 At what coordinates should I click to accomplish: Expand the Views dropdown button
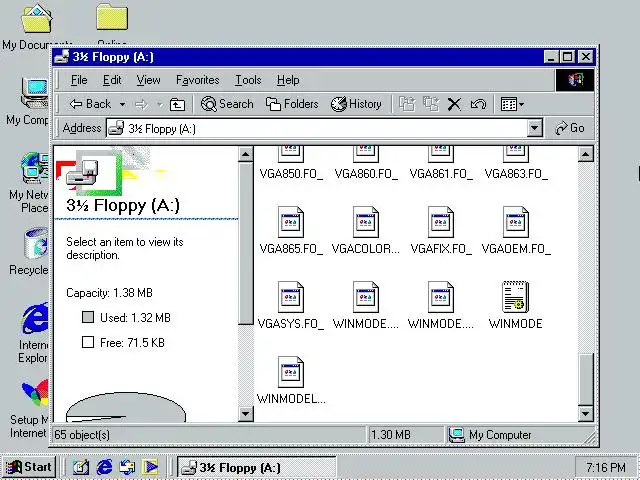tap(521, 104)
